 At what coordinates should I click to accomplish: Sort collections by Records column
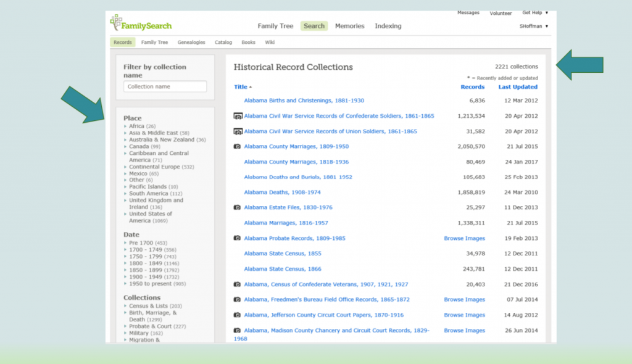point(472,86)
